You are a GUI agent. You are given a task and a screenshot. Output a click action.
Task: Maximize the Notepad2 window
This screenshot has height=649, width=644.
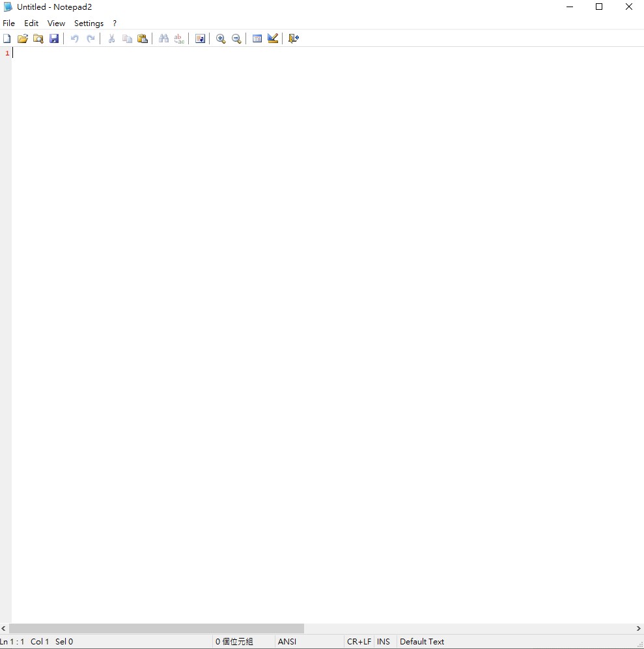click(x=599, y=7)
